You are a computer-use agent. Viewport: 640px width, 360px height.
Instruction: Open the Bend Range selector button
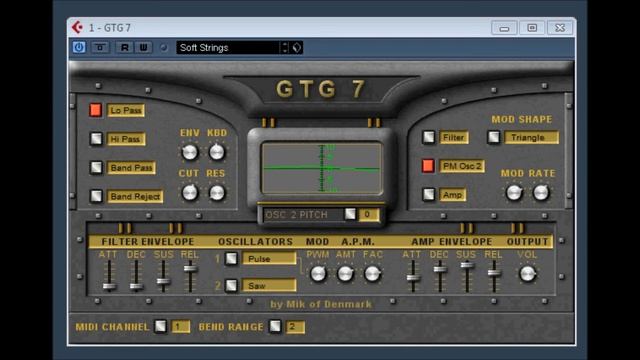coord(275,326)
